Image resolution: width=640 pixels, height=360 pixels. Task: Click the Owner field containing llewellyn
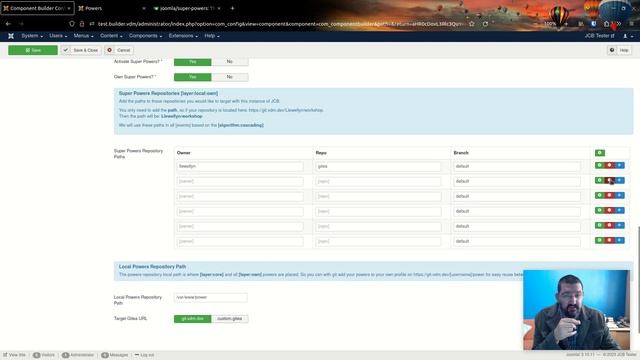click(240, 167)
